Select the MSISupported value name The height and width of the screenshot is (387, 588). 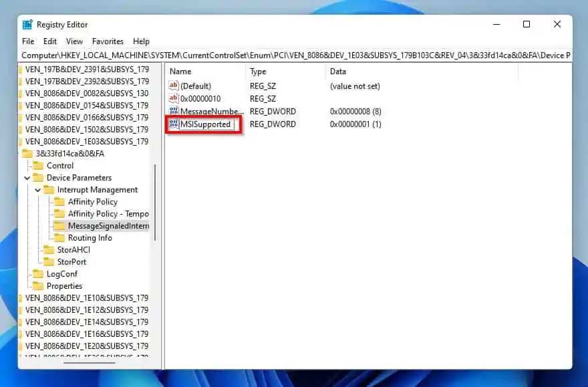click(x=206, y=124)
